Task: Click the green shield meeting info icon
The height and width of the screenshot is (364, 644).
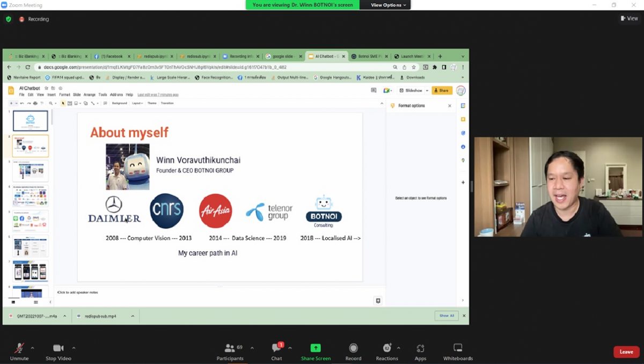Action: (9, 19)
